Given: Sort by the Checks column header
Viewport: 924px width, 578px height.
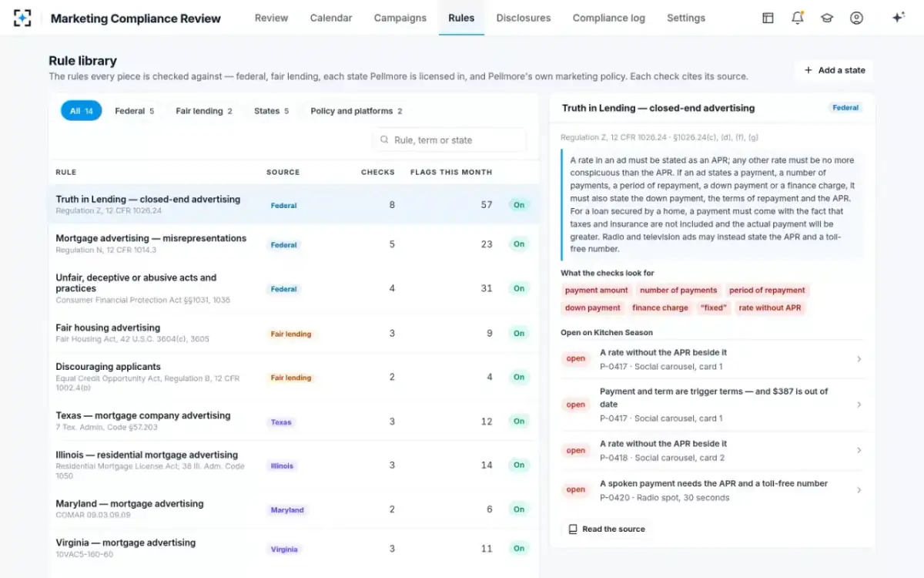Looking at the screenshot, I should tap(378, 172).
